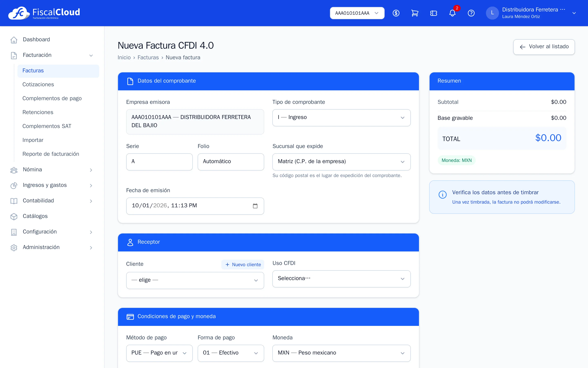
Task: Open the Uso CFDI dropdown
Action: (341, 279)
